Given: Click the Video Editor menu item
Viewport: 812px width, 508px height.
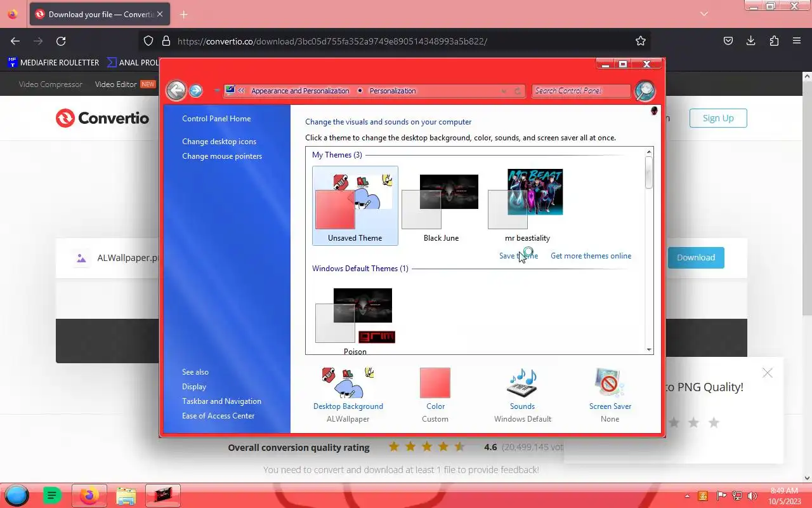Looking at the screenshot, I should click(x=116, y=84).
